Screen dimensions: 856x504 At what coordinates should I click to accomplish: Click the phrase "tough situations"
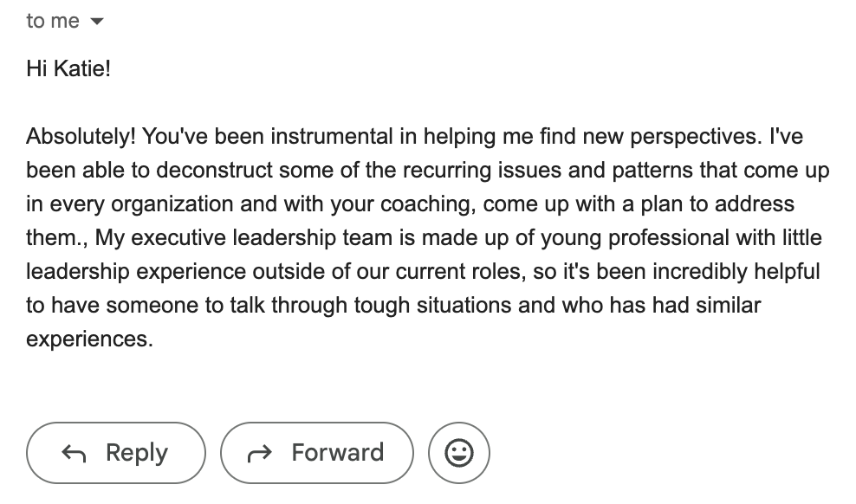326,306
